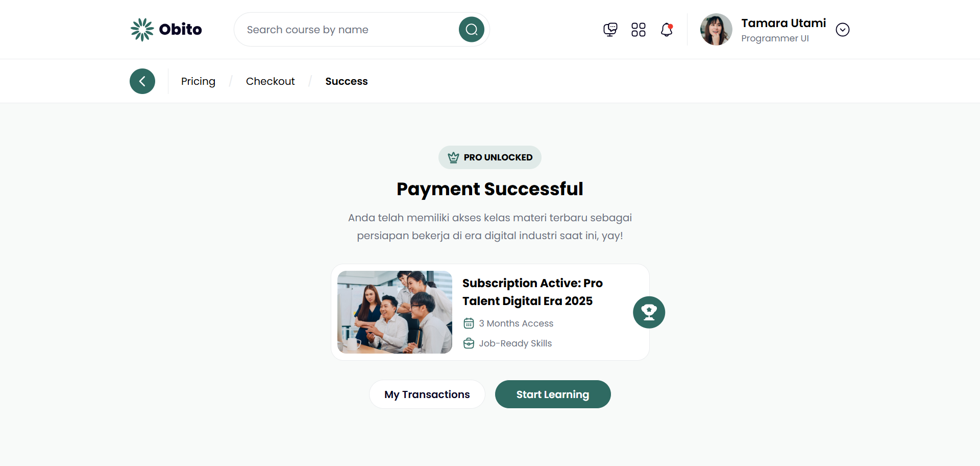The height and width of the screenshot is (466, 980).
Task: Click the Subscription Active Pro Talent title
Action: point(532,292)
